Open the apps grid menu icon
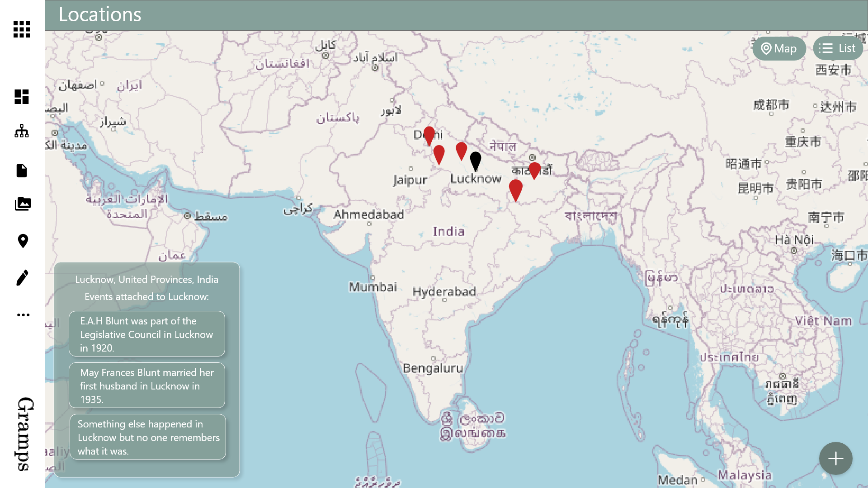 [22, 29]
